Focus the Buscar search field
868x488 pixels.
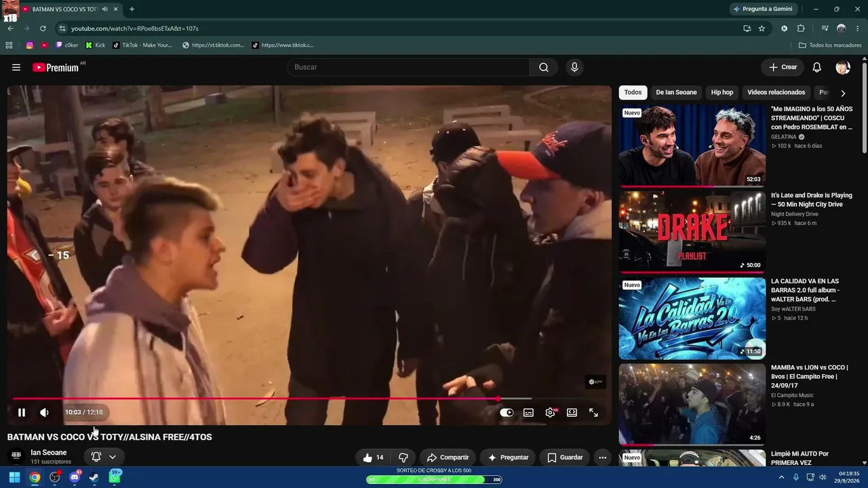[x=408, y=67]
